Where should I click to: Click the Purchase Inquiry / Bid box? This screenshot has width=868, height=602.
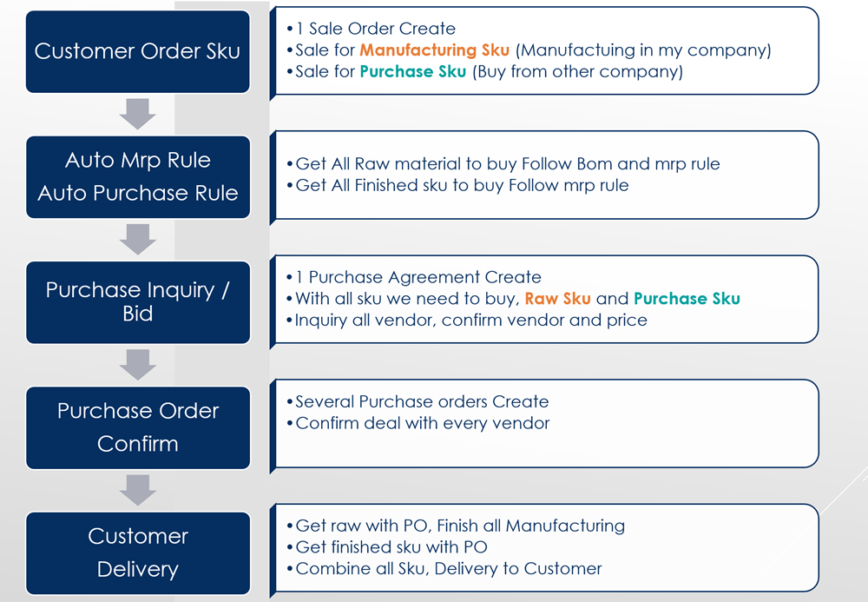click(138, 302)
